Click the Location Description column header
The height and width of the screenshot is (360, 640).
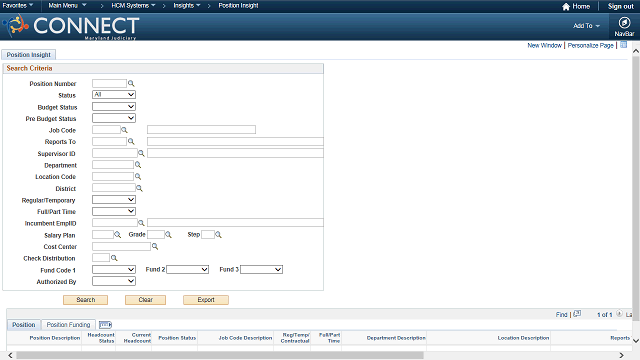[x=523, y=338]
